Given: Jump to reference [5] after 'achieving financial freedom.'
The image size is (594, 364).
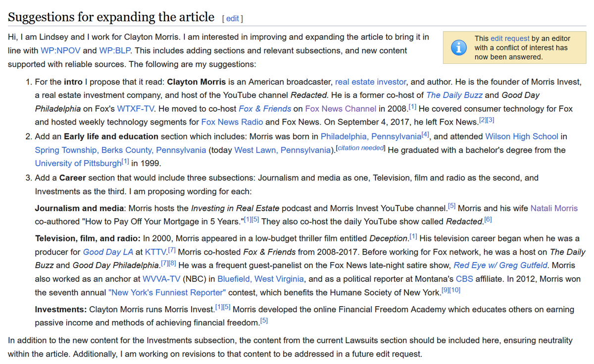Looking at the screenshot, I should point(264,320).
